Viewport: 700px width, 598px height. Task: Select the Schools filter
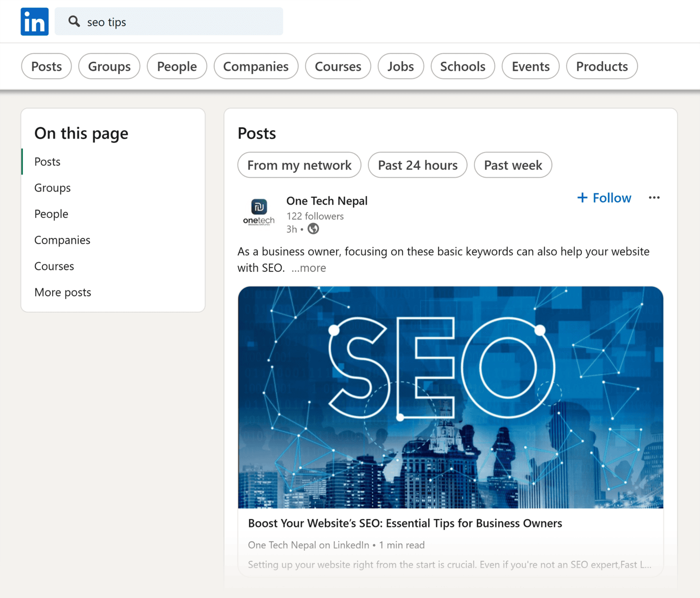click(x=463, y=66)
